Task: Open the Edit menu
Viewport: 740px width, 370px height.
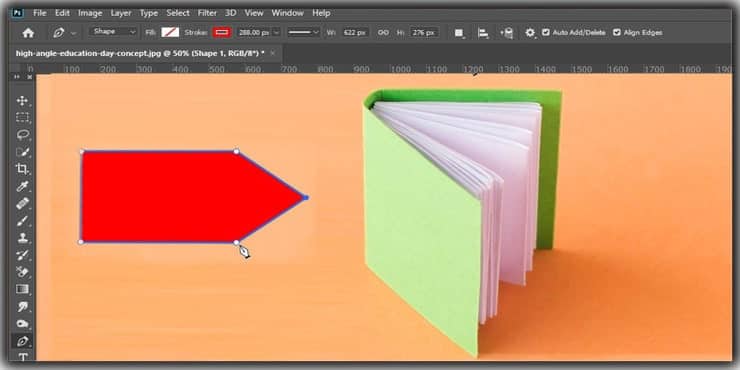Action: pyautogui.click(x=62, y=13)
